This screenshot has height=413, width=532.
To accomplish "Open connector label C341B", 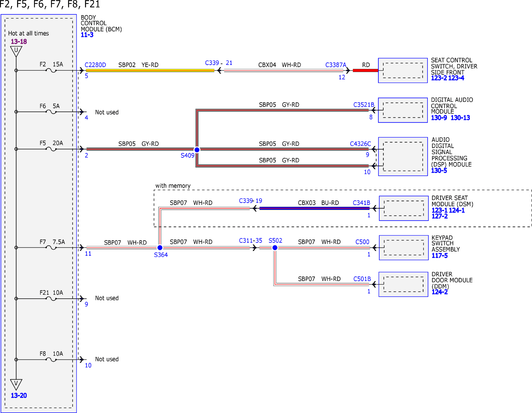I will (361, 203).
